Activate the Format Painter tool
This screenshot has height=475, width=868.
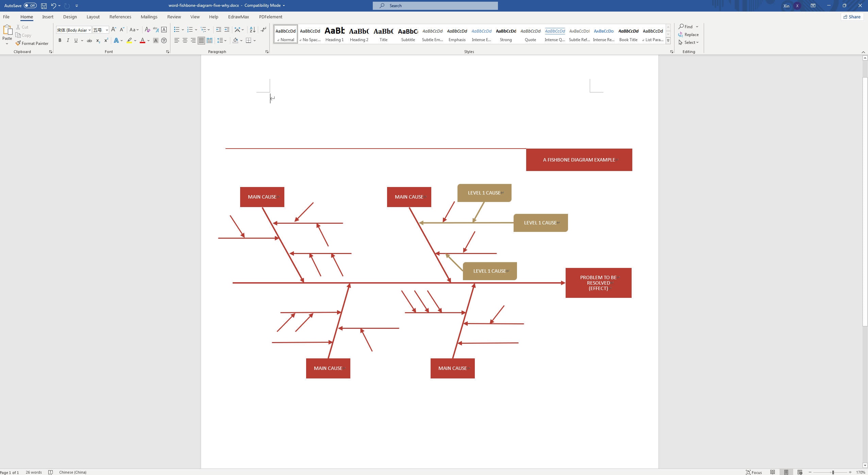click(32, 43)
